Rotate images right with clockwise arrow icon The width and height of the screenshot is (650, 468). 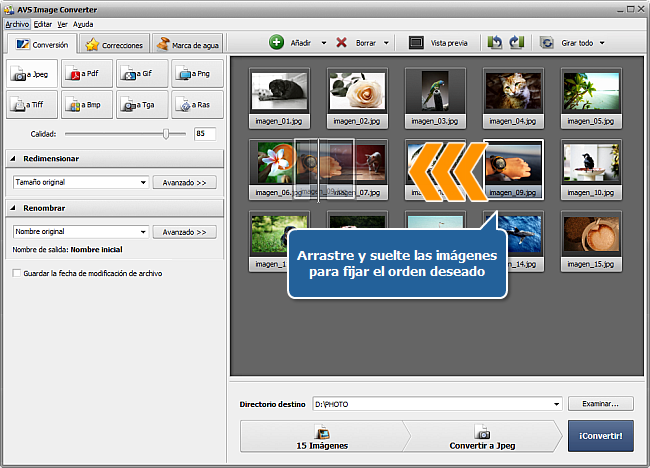[x=517, y=42]
